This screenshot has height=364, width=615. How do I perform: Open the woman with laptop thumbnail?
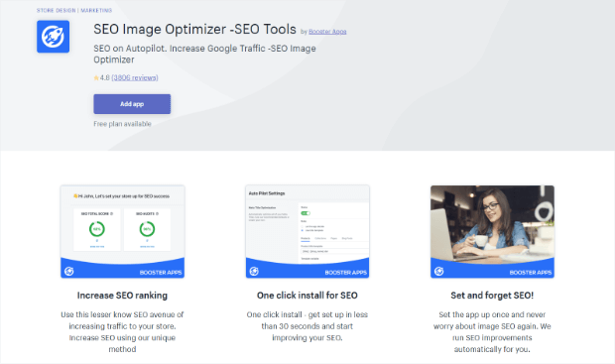[x=492, y=231]
